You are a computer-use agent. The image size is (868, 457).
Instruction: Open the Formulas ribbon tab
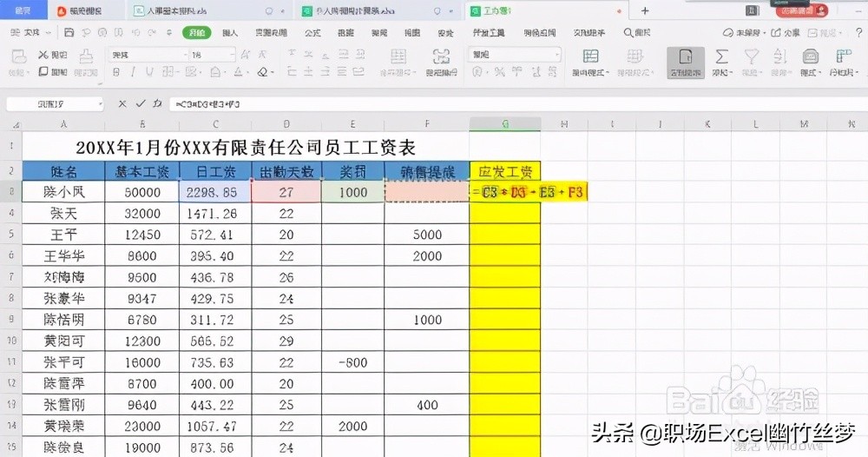coord(312,33)
